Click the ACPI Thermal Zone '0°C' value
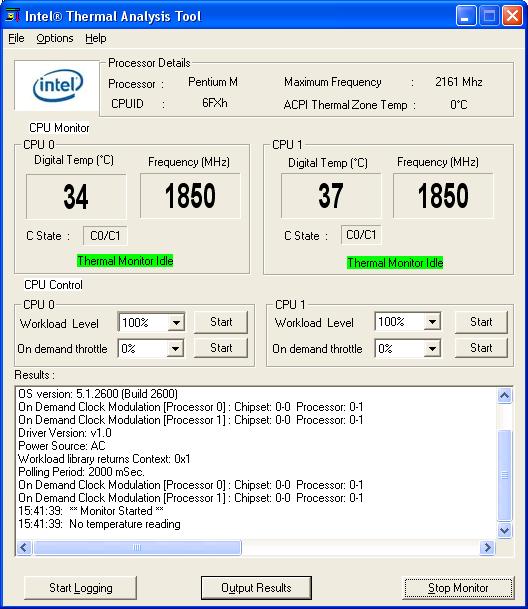 point(458,105)
